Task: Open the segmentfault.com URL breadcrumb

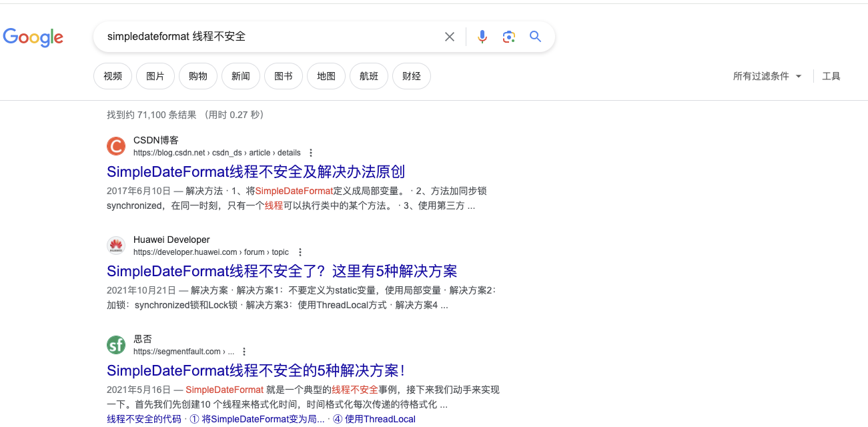Action: [x=184, y=352]
